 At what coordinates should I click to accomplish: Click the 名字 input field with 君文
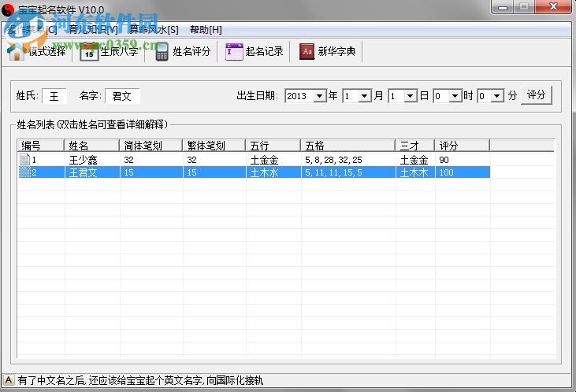pyautogui.click(x=122, y=96)
